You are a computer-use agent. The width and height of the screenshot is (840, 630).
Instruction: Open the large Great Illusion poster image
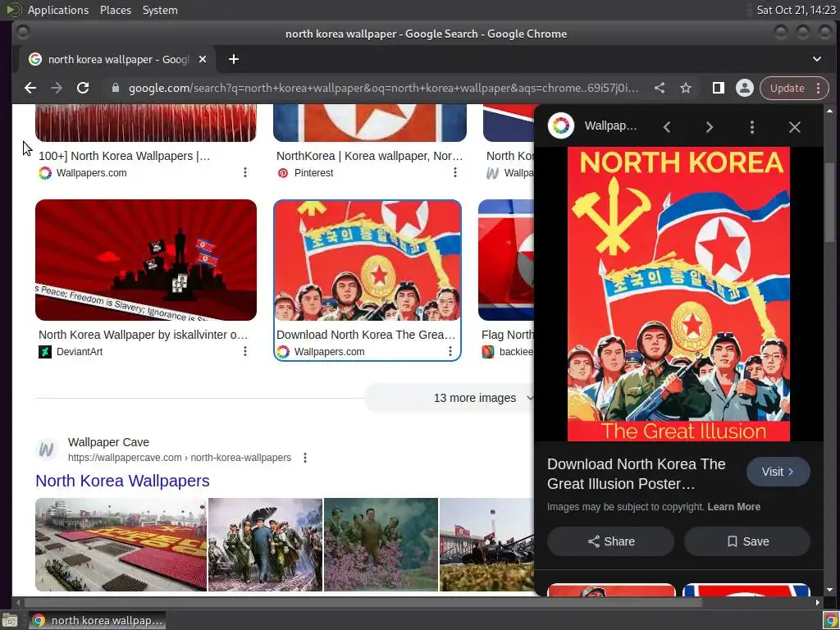pos(678,294)
